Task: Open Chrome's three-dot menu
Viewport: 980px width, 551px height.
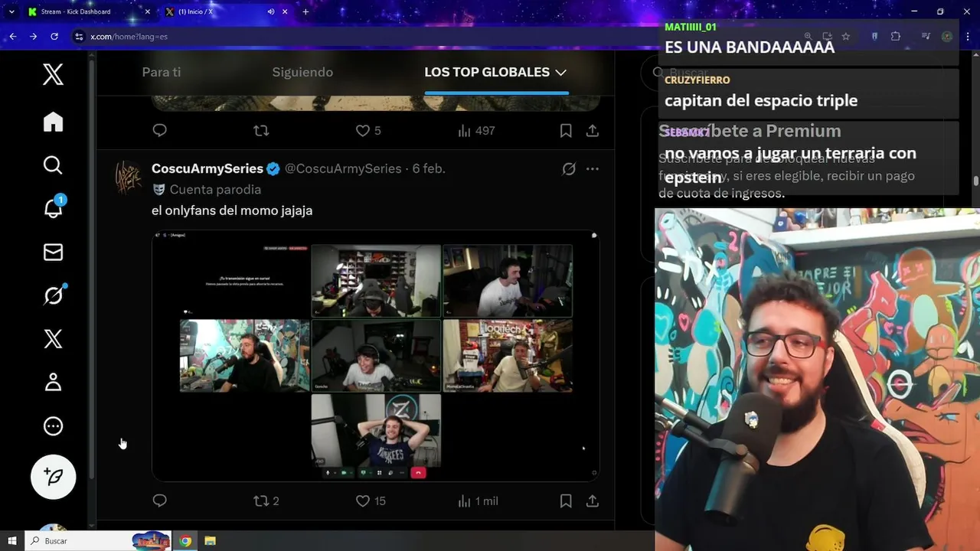Action: (968, 36)
